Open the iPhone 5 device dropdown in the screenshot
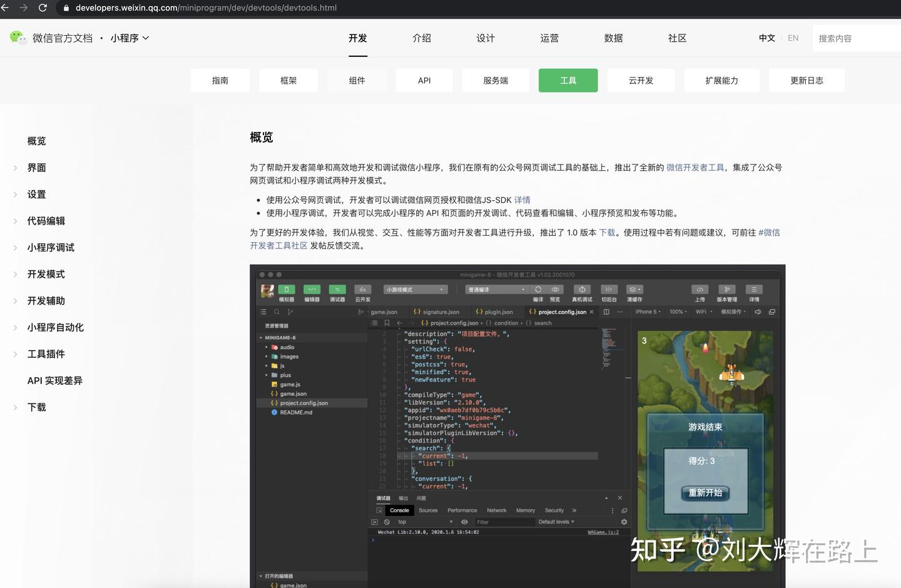Image resolution: width=901 pixels, height=588 pixels. click(x=648, y=312)
